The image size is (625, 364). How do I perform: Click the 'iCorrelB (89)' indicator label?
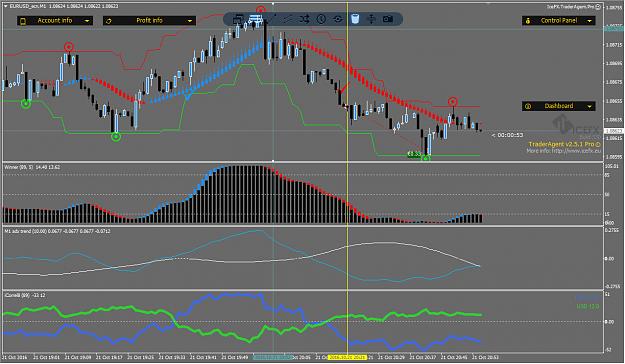click(x=17, y=295)
